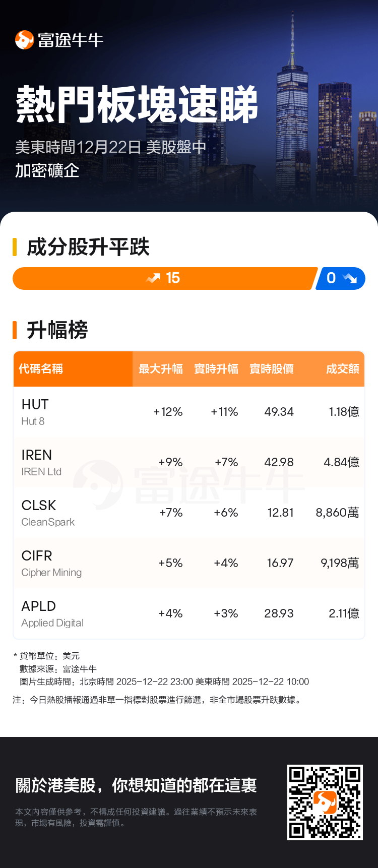Click the 熱門板塊速睇 headline title

point(137,104)
